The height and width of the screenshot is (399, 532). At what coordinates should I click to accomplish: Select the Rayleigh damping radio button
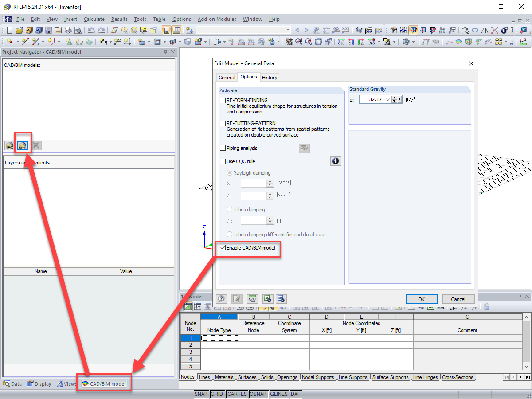click(230, 173)
